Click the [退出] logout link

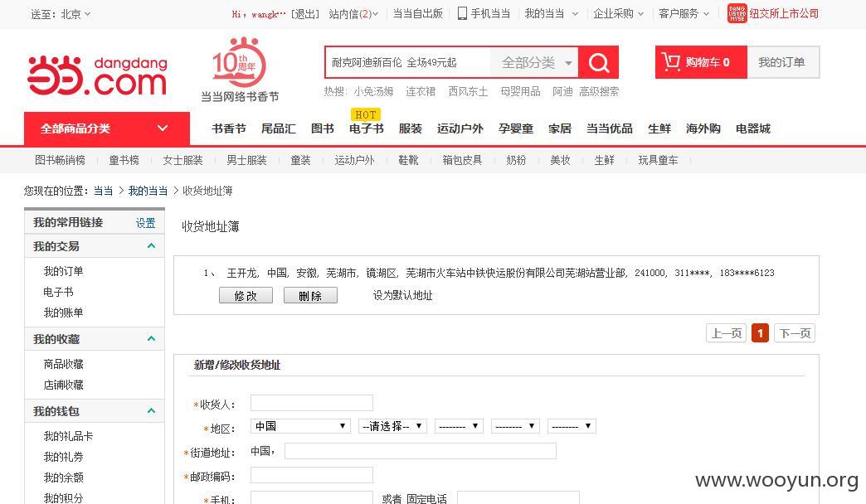(305, 14)
